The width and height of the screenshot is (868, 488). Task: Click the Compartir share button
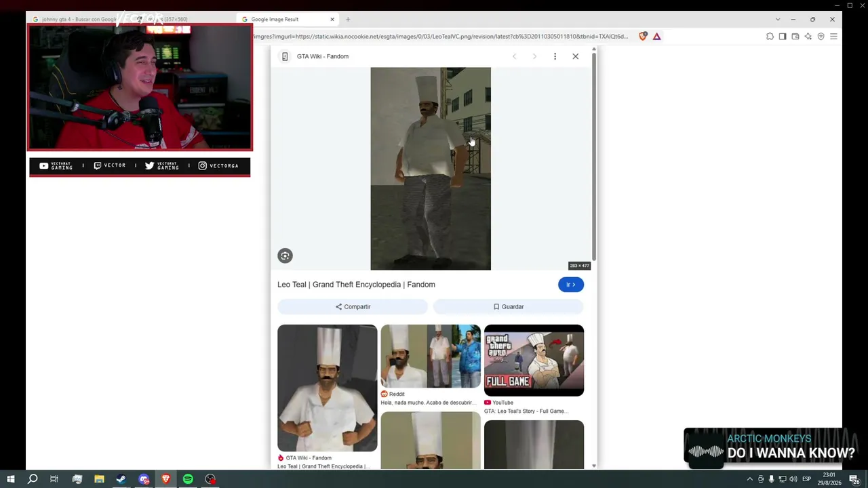pos(353,306)
